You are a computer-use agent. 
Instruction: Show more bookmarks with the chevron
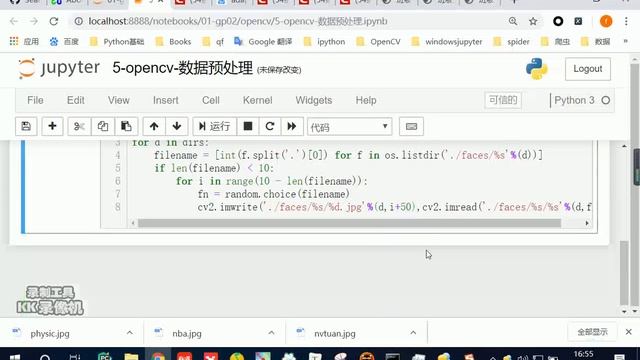pyautogui.click(x=625, y=41)
